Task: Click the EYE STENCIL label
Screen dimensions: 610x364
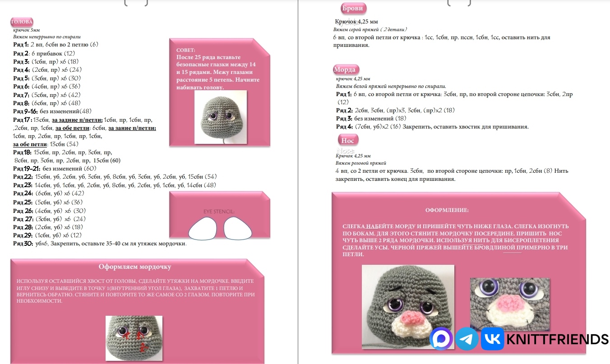Action: [219, 211]
